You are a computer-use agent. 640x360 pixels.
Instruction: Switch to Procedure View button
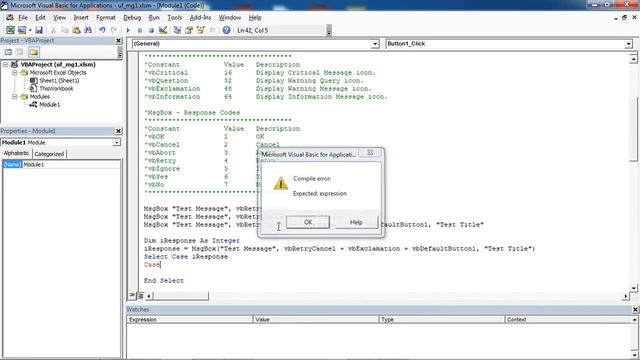pyautogui.click(x=132, y=296)
